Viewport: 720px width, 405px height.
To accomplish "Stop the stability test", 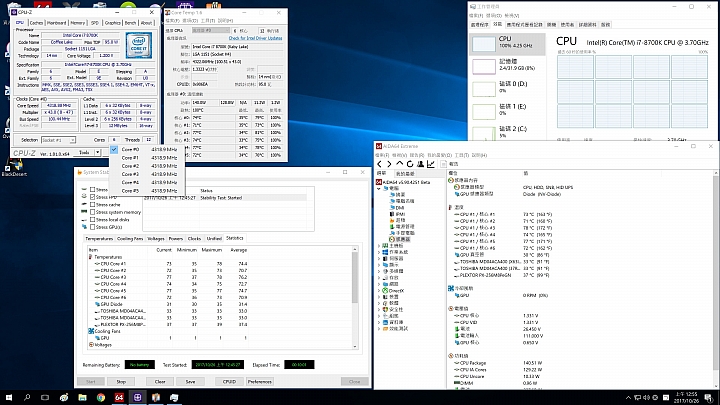I will 121,382.
